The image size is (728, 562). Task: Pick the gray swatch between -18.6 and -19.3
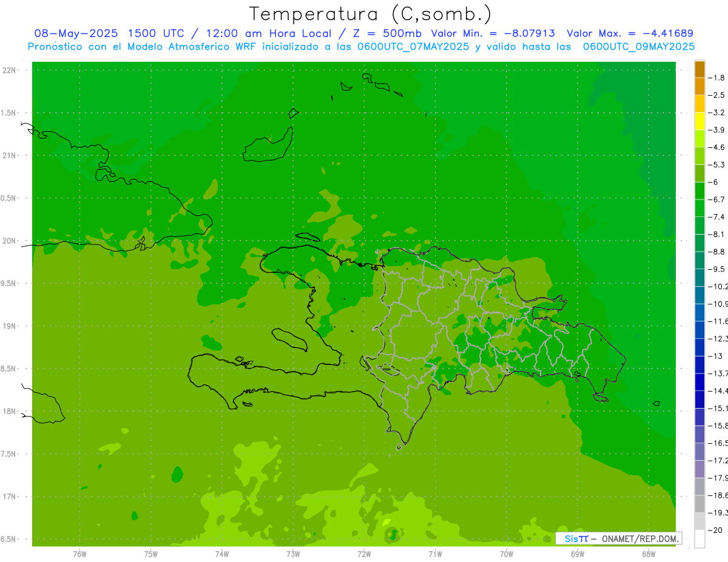pos(699,504)
